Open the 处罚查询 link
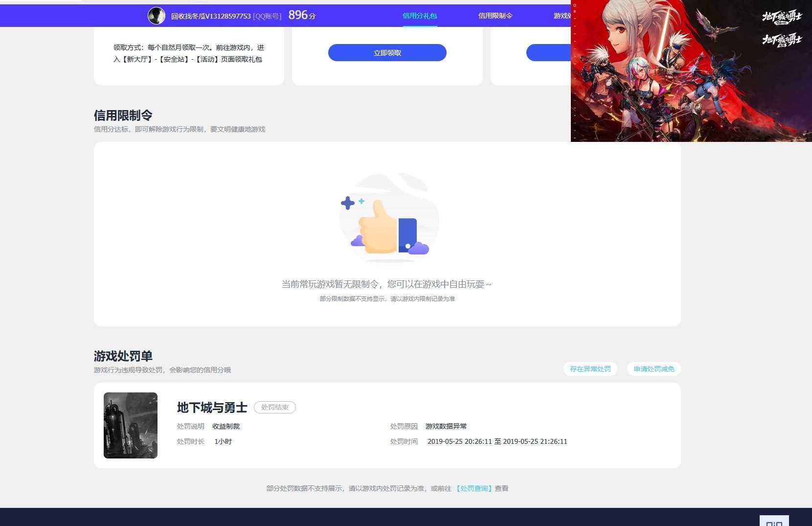The image size is (812, 526). (x=474, y=488)
